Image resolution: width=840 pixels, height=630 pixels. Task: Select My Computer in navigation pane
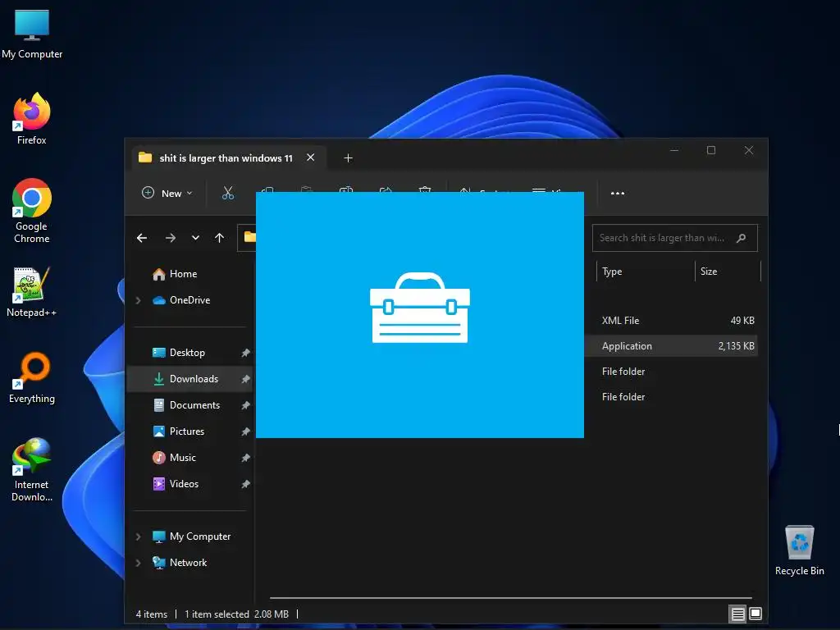coord(191,536)
